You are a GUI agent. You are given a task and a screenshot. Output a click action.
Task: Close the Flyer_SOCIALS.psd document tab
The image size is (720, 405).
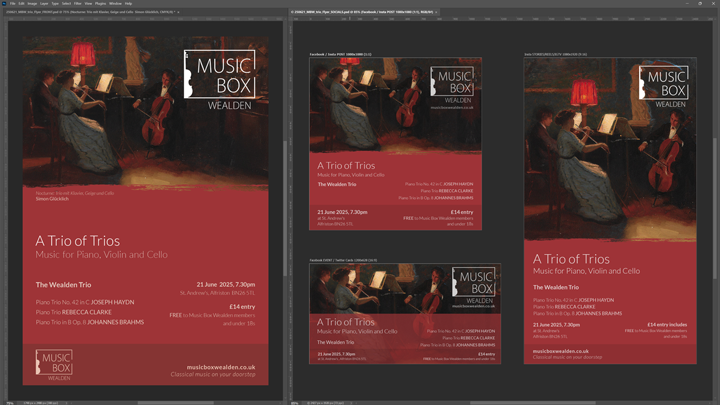436,12
